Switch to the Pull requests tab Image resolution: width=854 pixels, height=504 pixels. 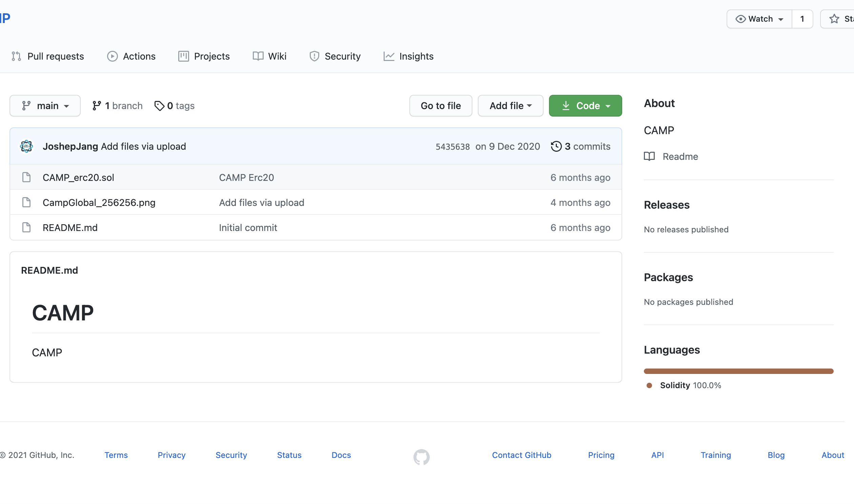click(48, 56)
